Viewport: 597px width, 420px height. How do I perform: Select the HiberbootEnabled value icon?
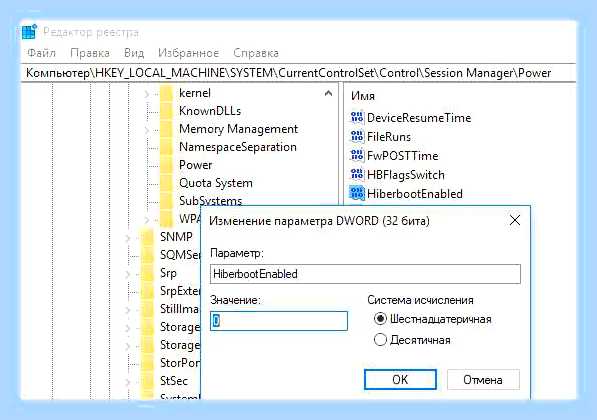click(x=357, y=193)
